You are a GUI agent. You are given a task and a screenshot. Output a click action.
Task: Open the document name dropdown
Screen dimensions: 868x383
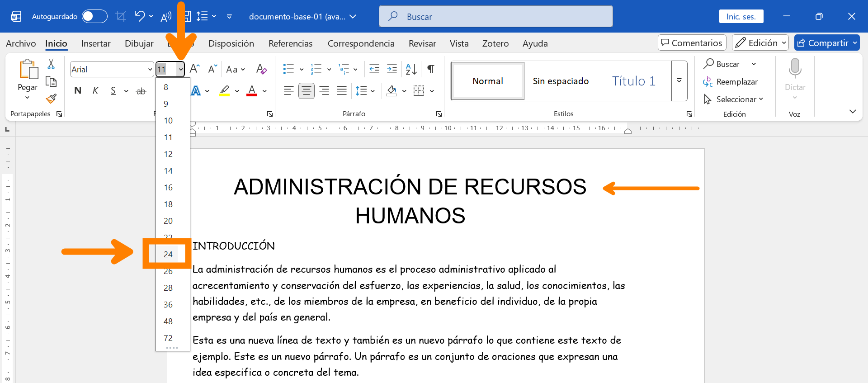353,17
